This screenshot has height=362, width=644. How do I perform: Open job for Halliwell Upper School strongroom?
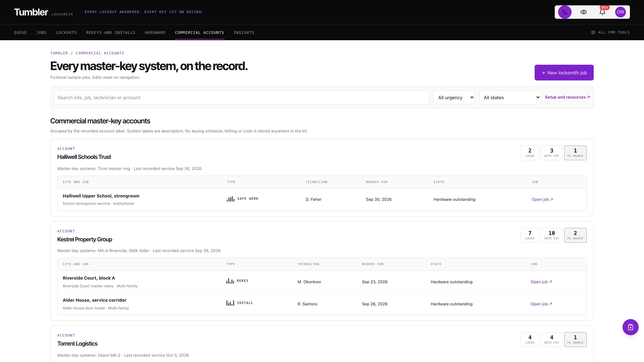pos(542,199)
